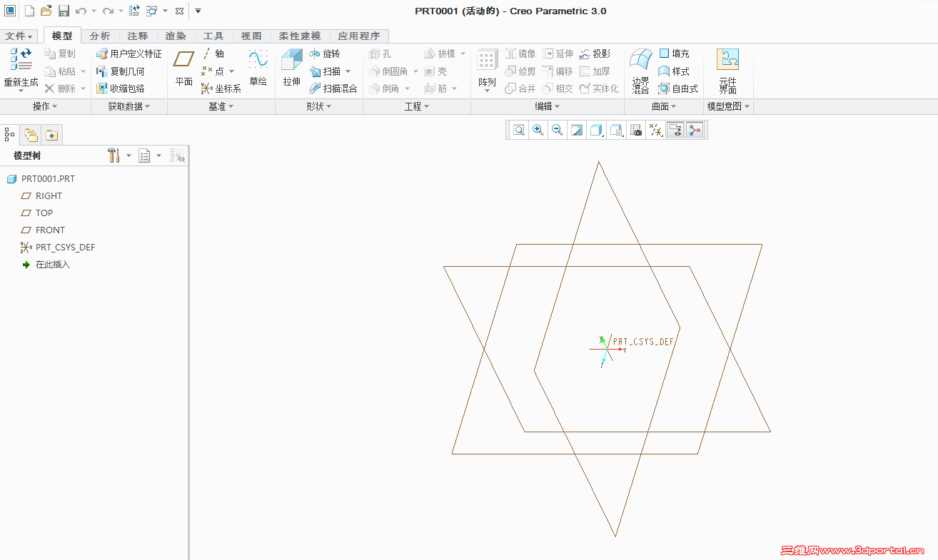Click the 拉伸 extrude tool
Image resolution: width=938 pixels, height=560 pixels.
(x=292, y=68)
